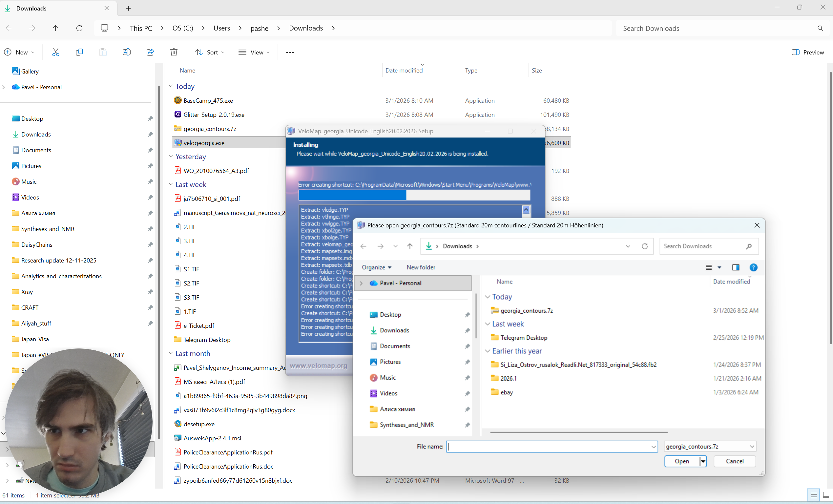
Task: Click the Rename icon in toolbar
Action: 126,52
